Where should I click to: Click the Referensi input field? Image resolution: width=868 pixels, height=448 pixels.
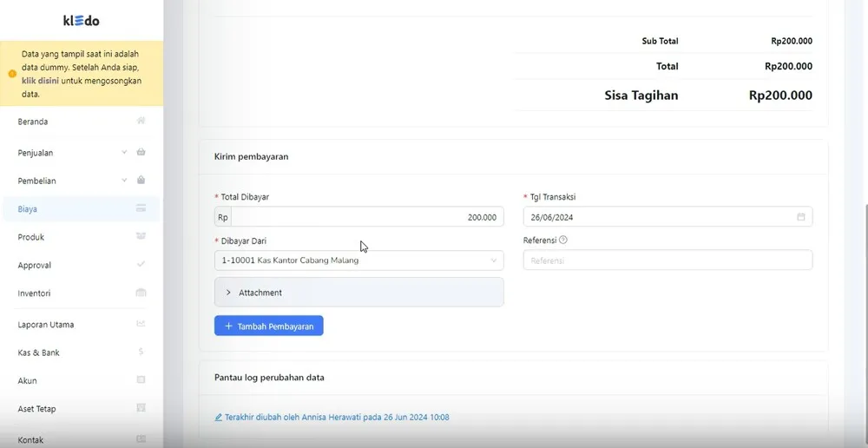pos(667,260)
